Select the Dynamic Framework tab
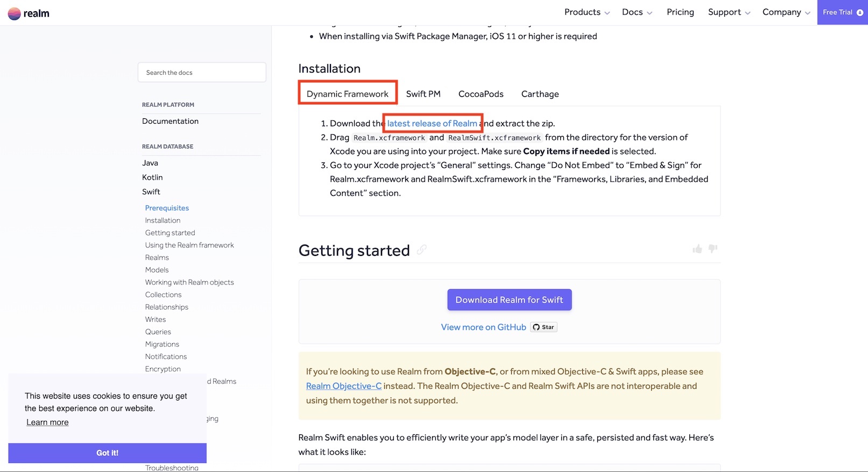The width and height of the screenshot is (868, 472). tap(348, 94)
